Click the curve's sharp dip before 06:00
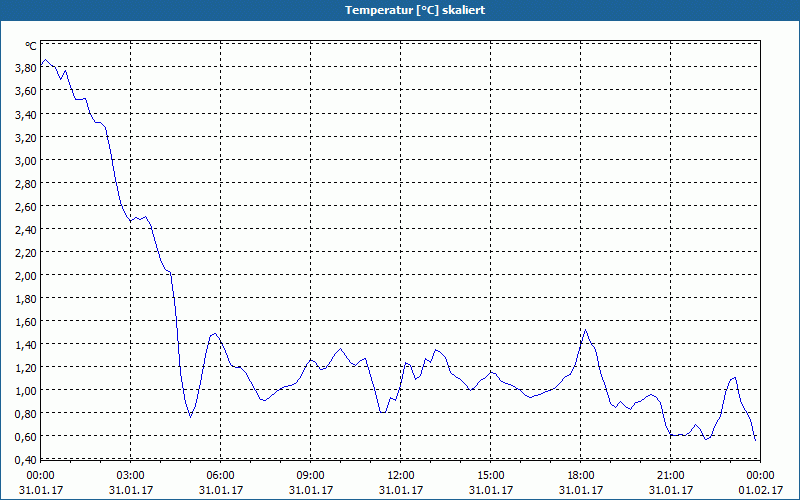Image resolution: width=800 pixels, height=500 pixels. (x=190, y=416)
